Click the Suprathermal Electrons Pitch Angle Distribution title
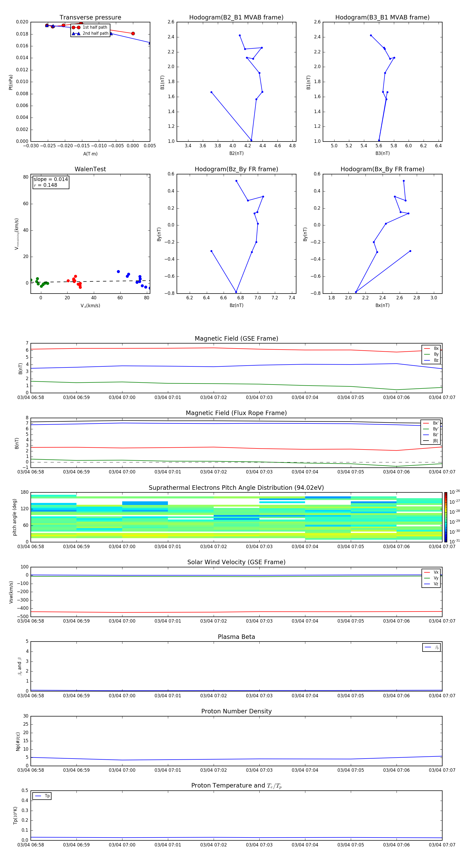The height and width of the screenshot is (868, 473). tap(236, 488)
